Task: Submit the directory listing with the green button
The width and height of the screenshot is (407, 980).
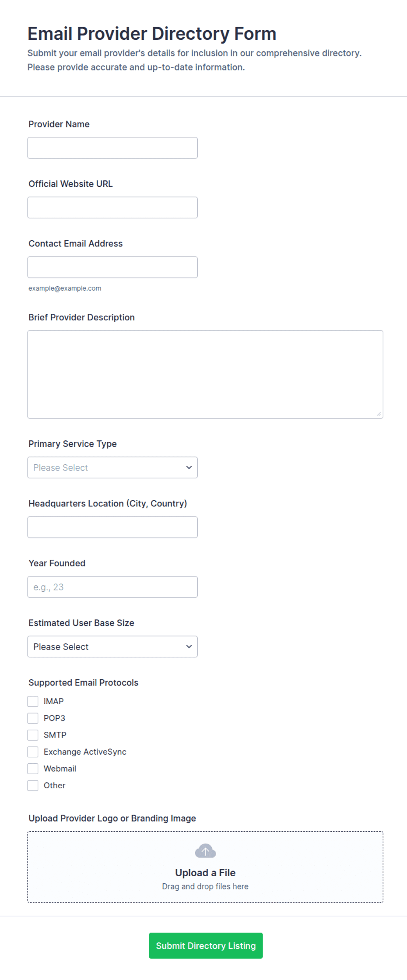Action: (x=206, y=945)
